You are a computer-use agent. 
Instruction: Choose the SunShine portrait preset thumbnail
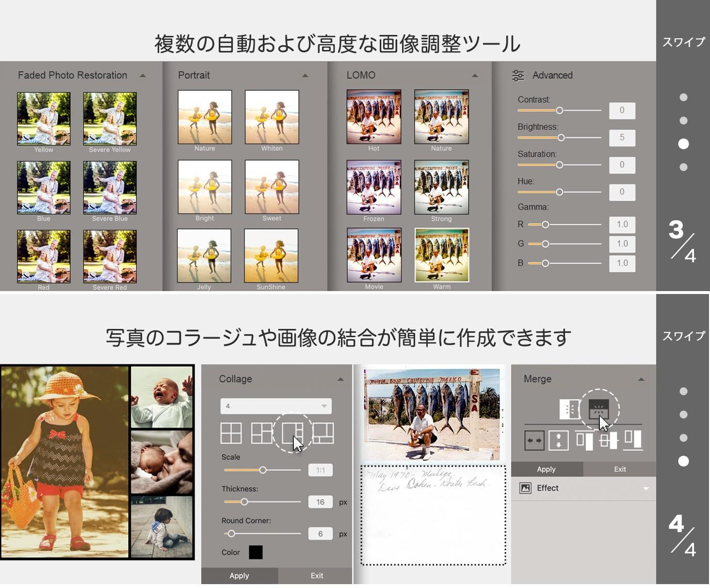click(271, 256)
